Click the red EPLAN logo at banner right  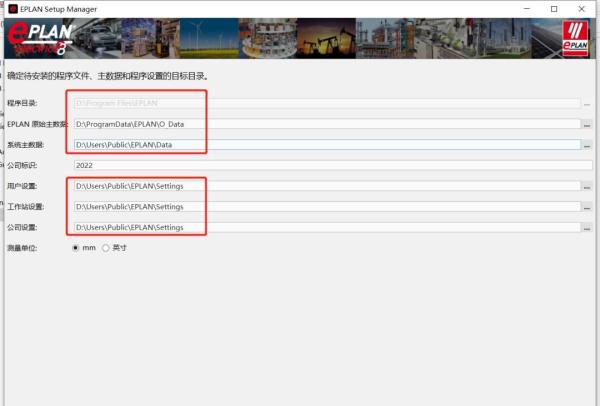tap(575, 38)
